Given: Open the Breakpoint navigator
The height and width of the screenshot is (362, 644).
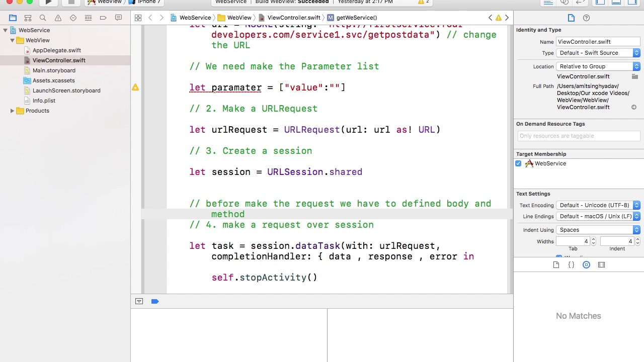Looking at the screenshot, I should point(103,18).
